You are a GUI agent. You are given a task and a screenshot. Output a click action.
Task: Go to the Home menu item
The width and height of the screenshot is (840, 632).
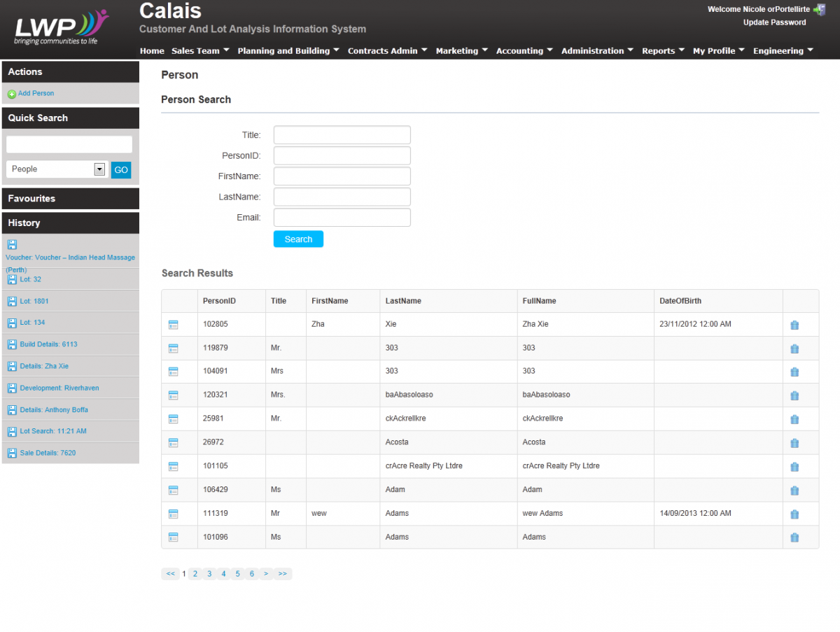point(152,51)
